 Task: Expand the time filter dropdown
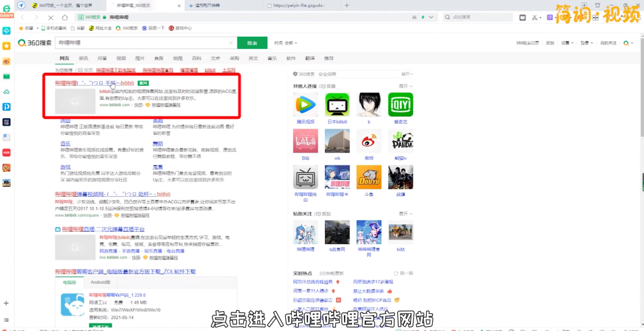click(x=286, y=43)
